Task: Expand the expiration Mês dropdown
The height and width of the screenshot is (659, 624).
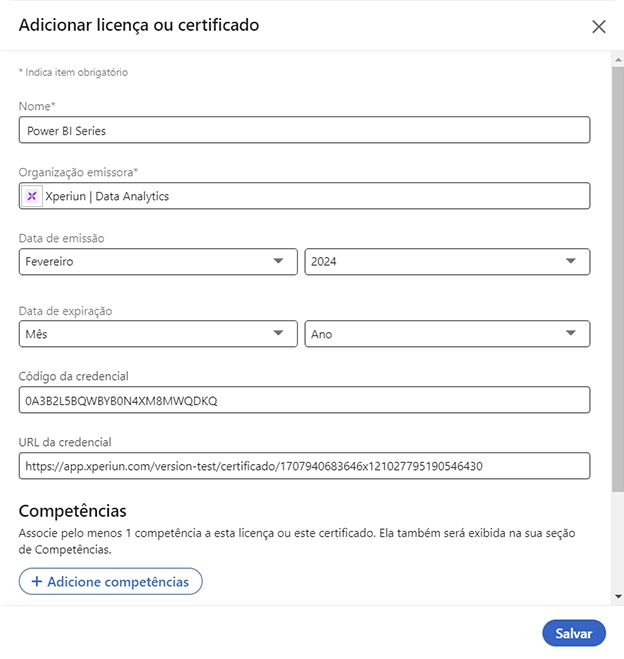Action: coord(158,334)
